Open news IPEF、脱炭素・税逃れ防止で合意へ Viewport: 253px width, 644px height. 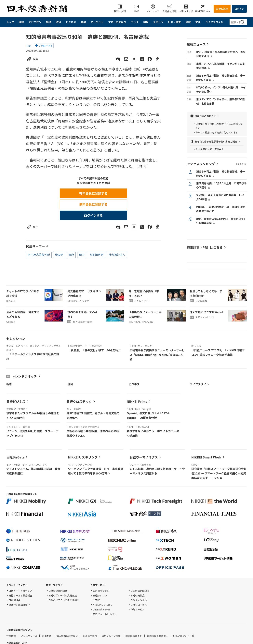[221, 54]
